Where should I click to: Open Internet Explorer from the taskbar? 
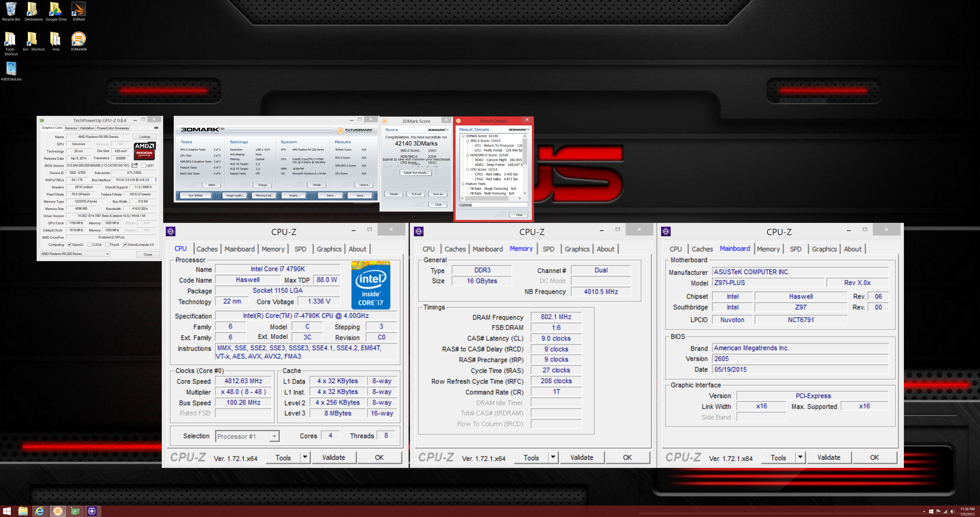(x=39, y=511)
